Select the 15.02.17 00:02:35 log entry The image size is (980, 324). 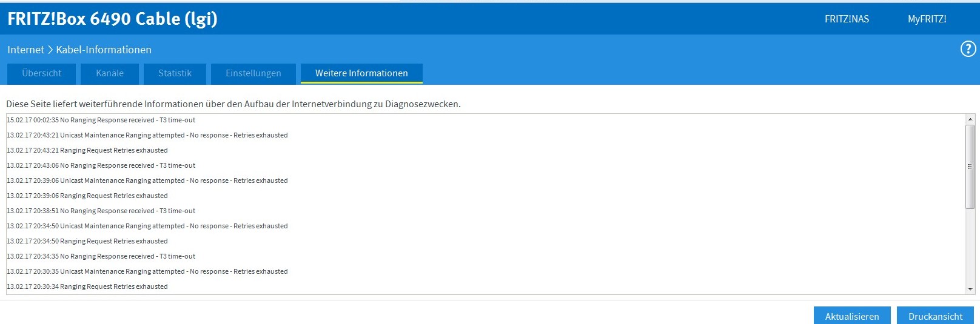(x=101, y=120)
